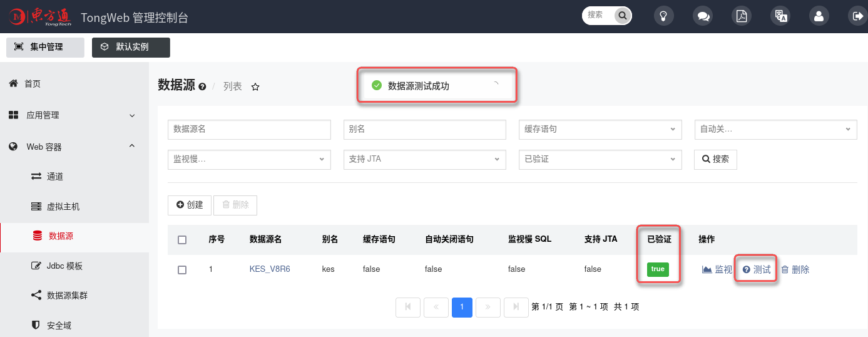Go to the previous page
This screenshot has height=337, width=868.
(x=436, y=307)
